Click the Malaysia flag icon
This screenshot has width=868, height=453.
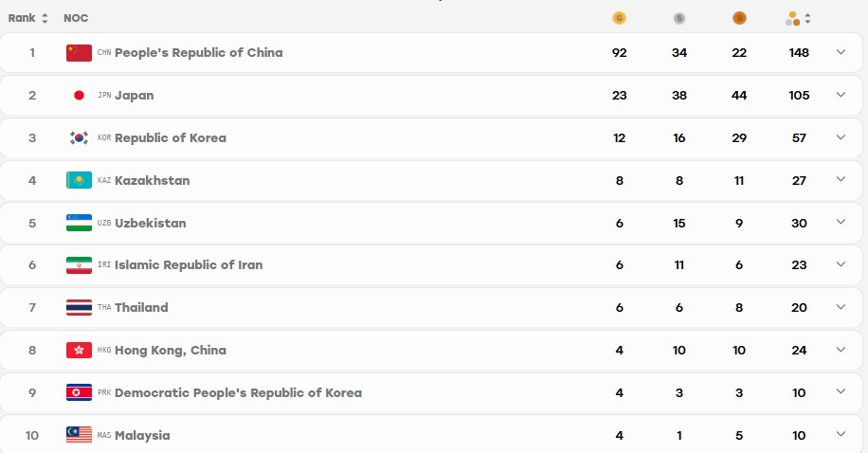(x=80, y=435)
